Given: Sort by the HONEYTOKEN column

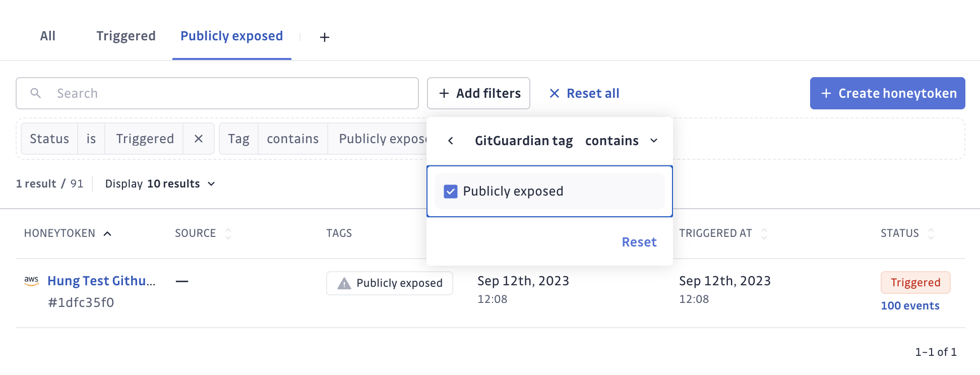Looking at the screenshot, I should pyautogui.click(x=68, y=233).
